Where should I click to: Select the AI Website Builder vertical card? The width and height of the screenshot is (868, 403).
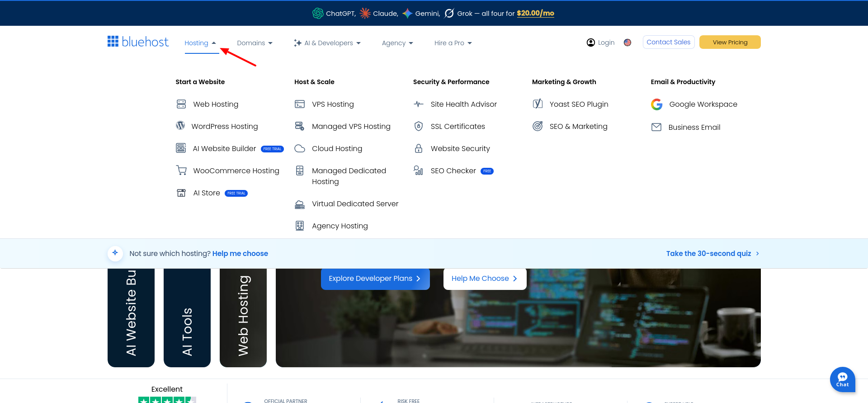131,318
